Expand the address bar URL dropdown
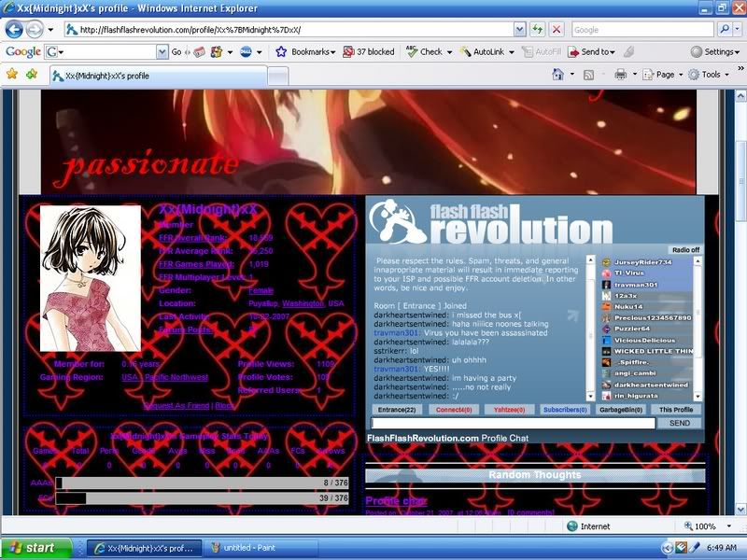Screen dimensions: 747x560 click(521, 30)
